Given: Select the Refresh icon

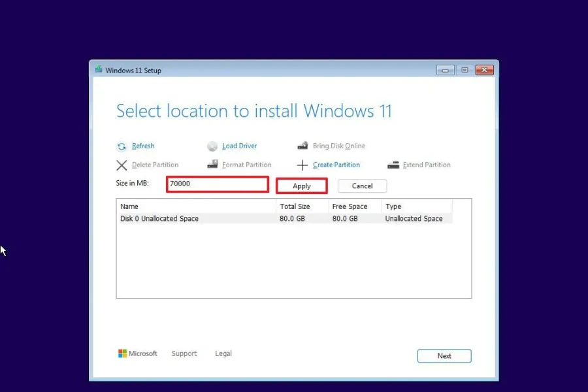Looking at the screenshot, I should pyautogui.click(x=121, y=146).
